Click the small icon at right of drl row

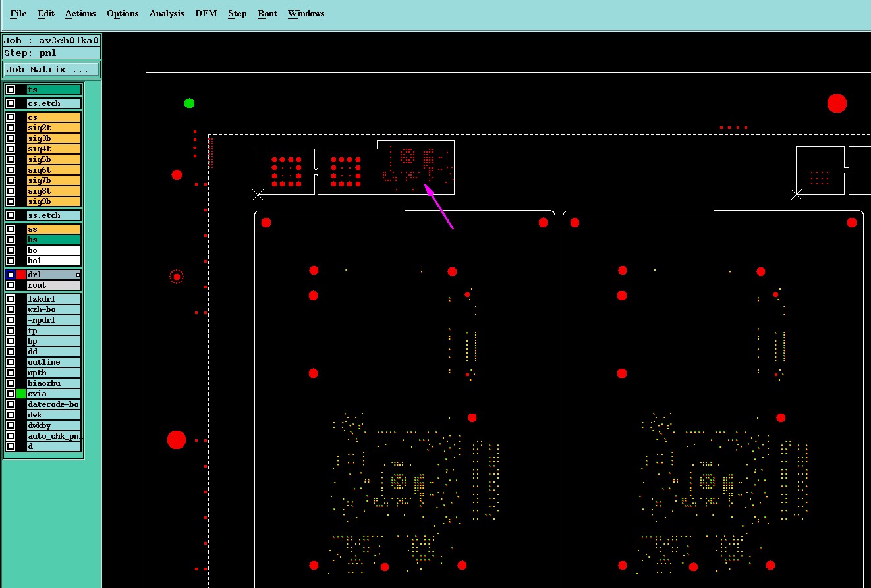[78, 275]
